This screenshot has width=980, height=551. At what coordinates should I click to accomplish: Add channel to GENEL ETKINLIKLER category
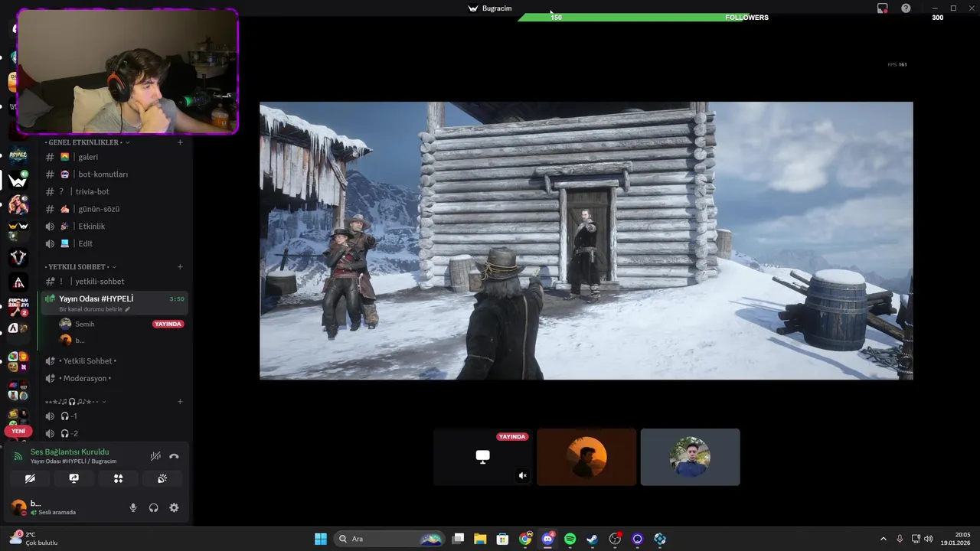[180, 142]
